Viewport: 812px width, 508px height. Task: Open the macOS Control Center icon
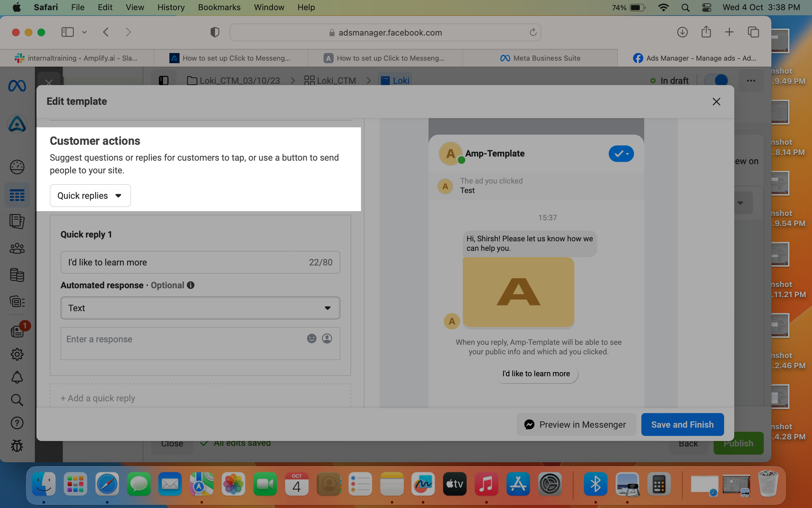[x=707, y=7]
